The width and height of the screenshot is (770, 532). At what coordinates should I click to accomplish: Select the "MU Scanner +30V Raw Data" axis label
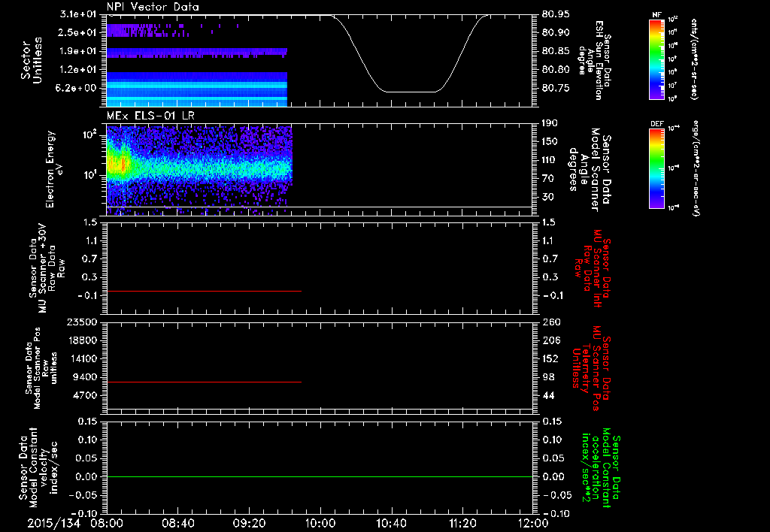pos(47,268)
